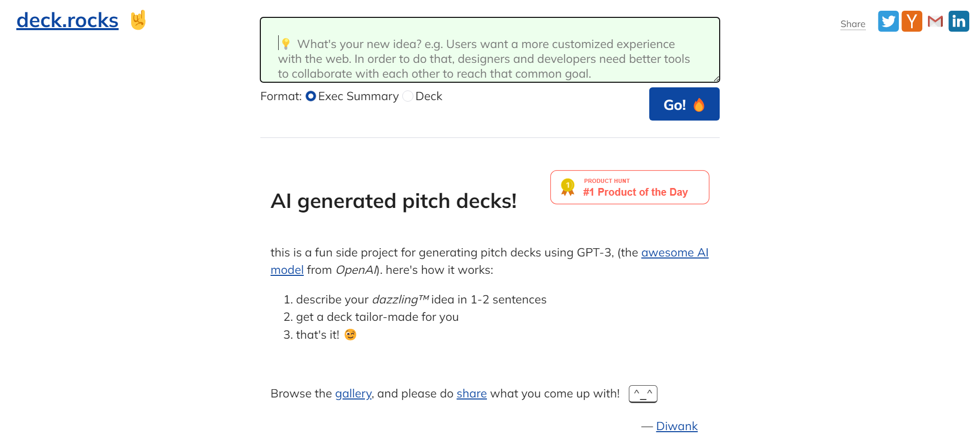Image resolution: width=980 pixels, height=447 pixels.
Task: Visit the Diwank author link
Action: [677, 427]
